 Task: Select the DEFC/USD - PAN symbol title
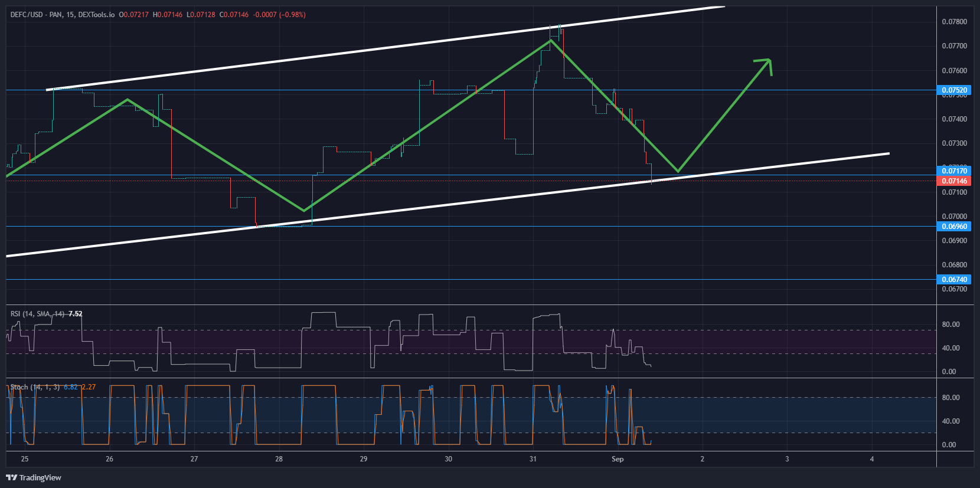coord(37,15)
